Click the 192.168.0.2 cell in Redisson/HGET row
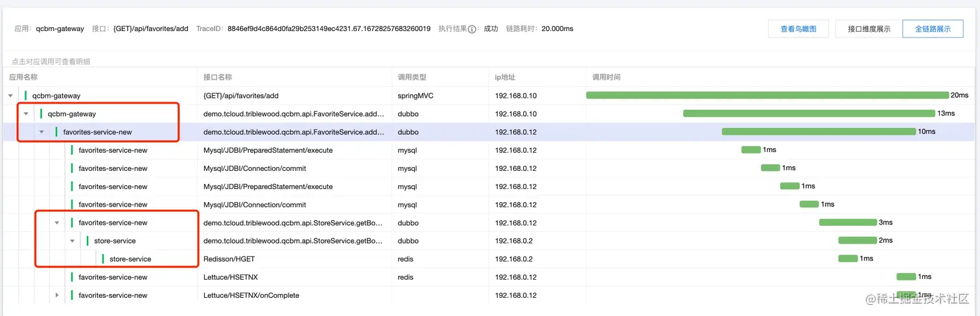Screen dimensions: 980x316 point(513,259)
